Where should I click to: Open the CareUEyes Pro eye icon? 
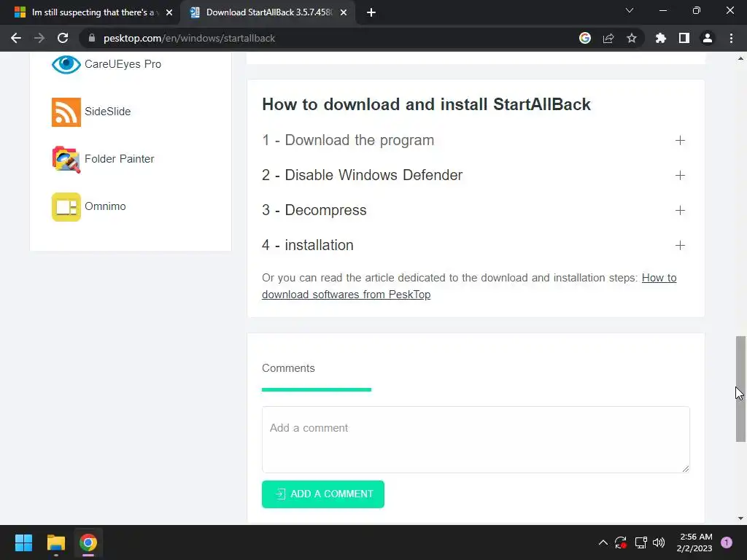66,64
